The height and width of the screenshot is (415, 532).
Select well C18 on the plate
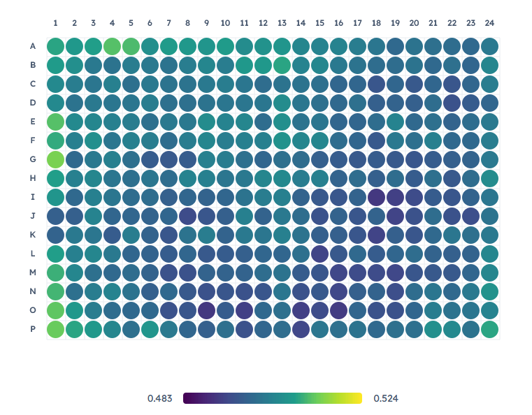[x=376, y=84]
